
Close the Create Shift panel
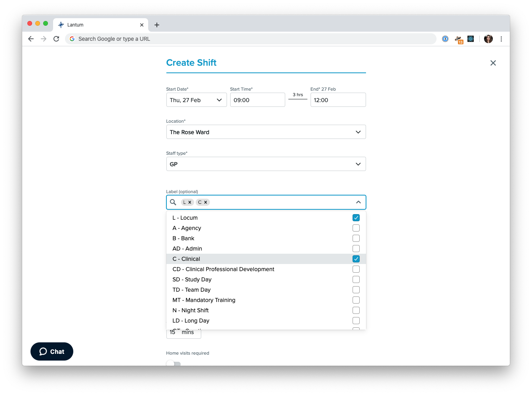(x=493, y=63)
